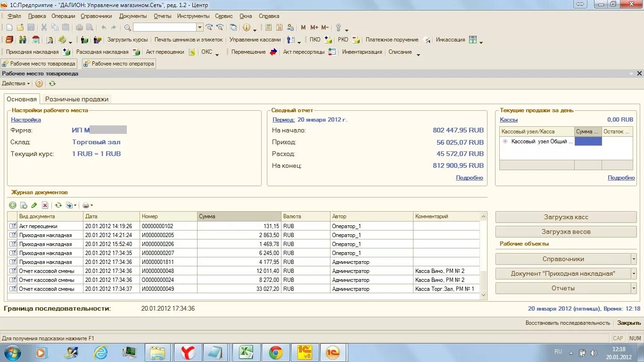
Task: Click the magnifier Search icon
Action: coord(127,27)
